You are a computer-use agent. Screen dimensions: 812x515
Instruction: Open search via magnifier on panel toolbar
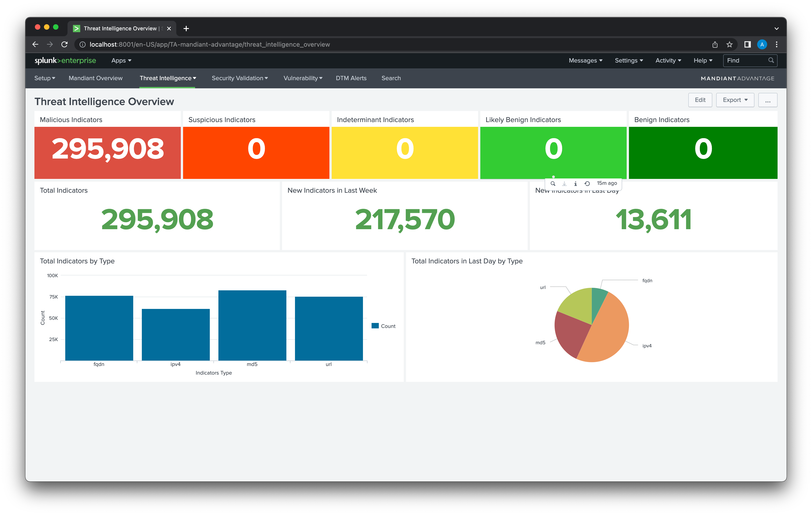point(553,184)
